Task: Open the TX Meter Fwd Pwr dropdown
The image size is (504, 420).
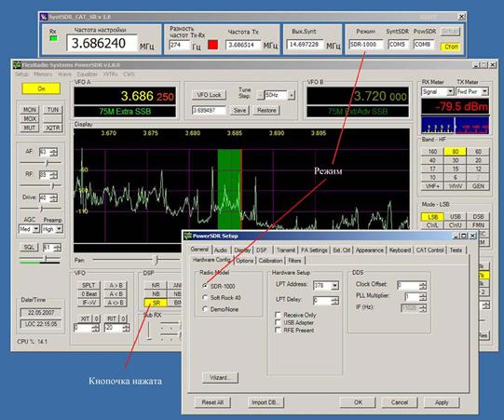Action: tap(484, 91)
